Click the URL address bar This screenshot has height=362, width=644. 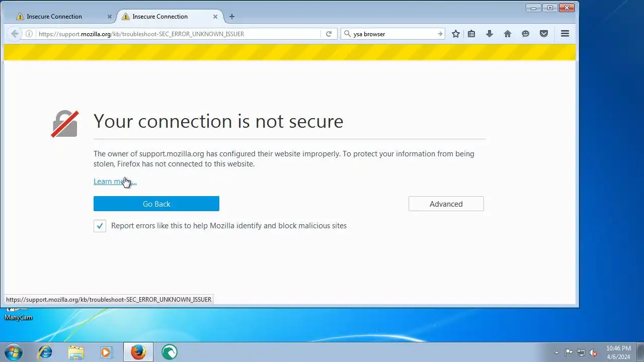179,34
